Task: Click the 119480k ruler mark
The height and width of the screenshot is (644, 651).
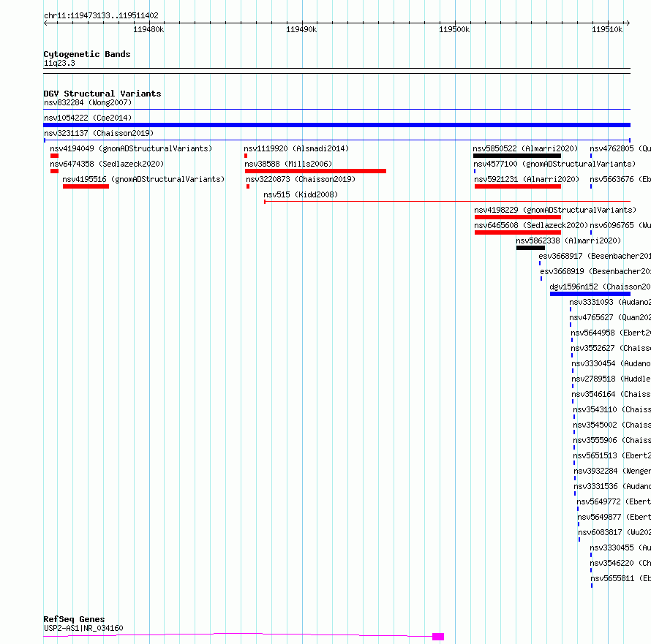Action: pos(148,29)
